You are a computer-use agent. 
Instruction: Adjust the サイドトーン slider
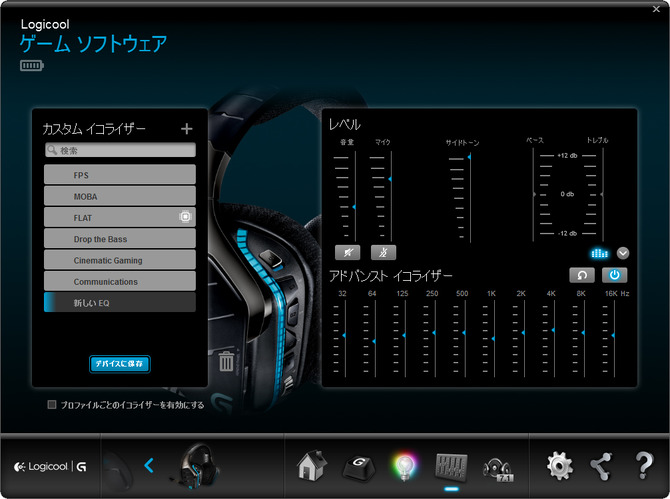(x=469, y=157)
